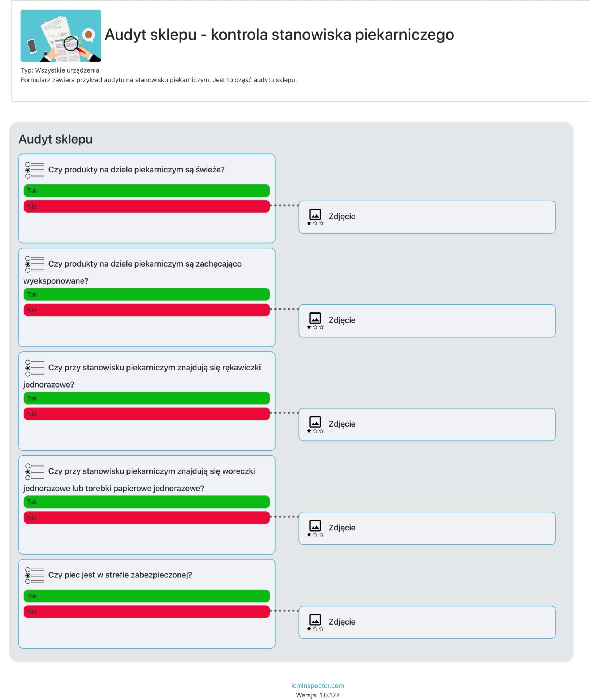The image size is (590, 700).
Task: Mark Nie for oven in secured zone
Action: [147, 611]
